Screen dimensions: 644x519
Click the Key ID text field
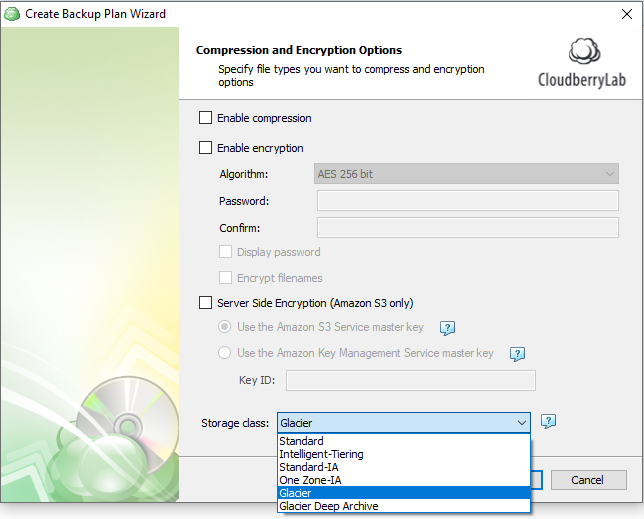point(410,380)
